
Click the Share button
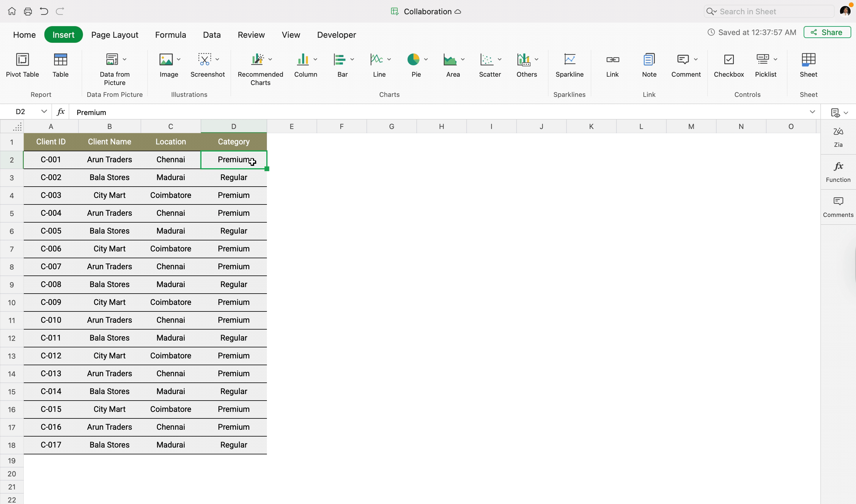coord(827,32)
